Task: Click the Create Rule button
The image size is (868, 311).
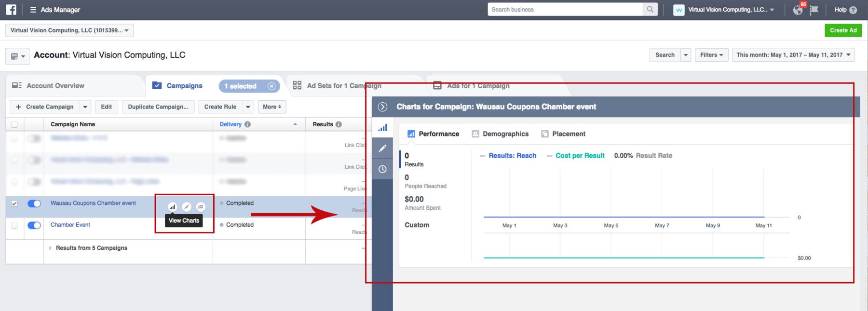Action: pos(220,107)
